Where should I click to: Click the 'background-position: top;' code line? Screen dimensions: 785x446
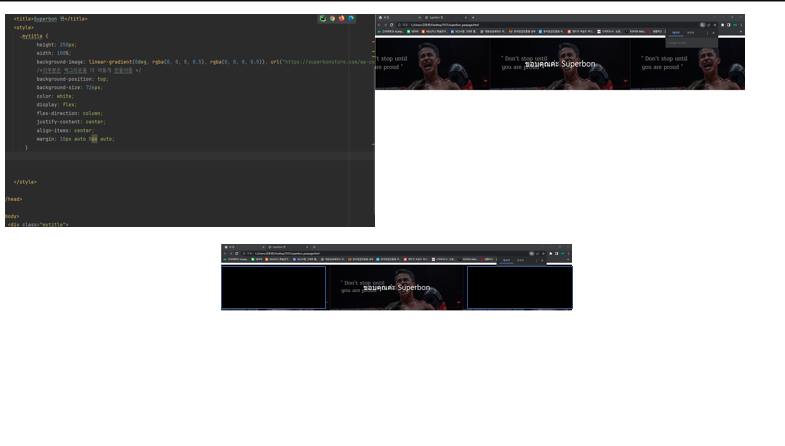click(x=72, y=79)
